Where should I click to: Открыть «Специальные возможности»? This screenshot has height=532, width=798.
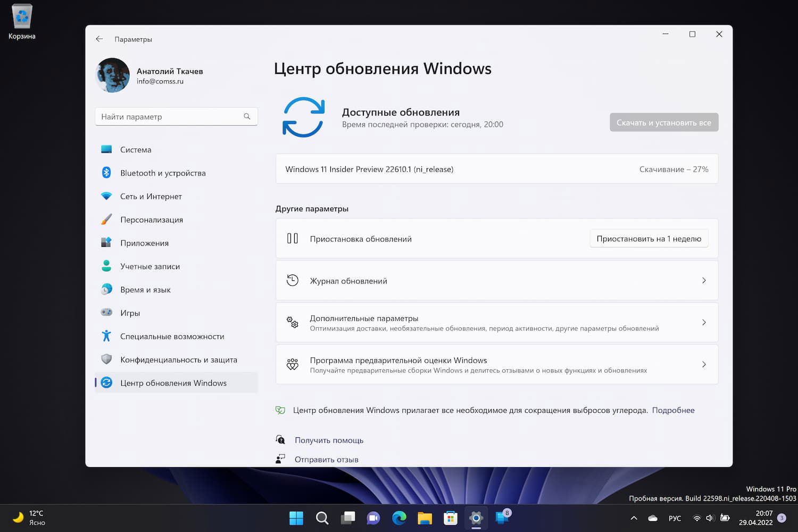coord(171,336)
